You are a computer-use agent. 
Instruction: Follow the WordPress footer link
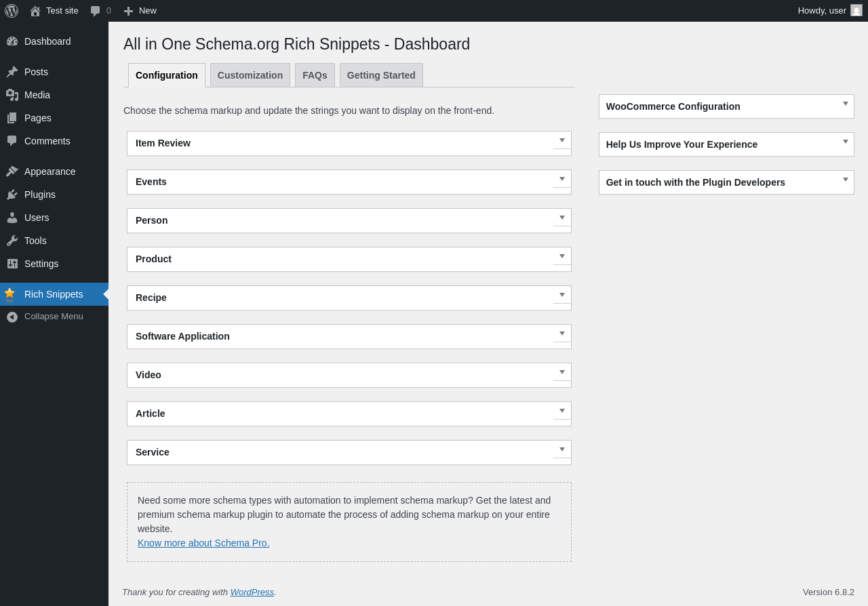pos(252,592)
